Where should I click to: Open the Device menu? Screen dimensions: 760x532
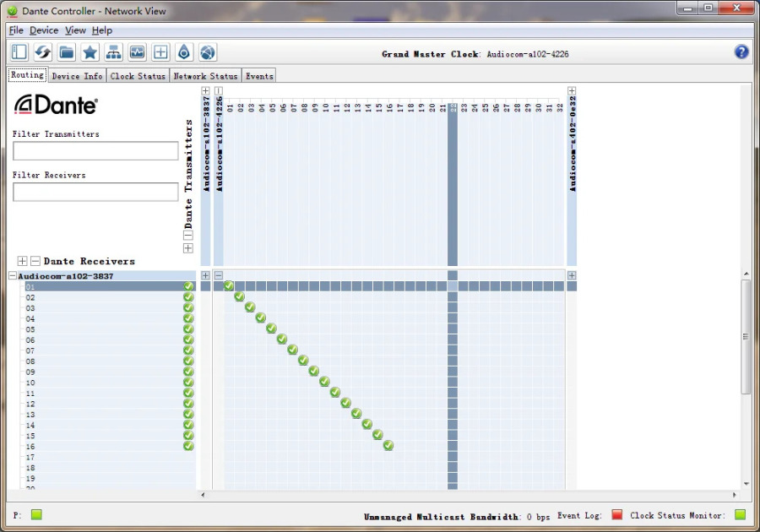tap(44, 30)
